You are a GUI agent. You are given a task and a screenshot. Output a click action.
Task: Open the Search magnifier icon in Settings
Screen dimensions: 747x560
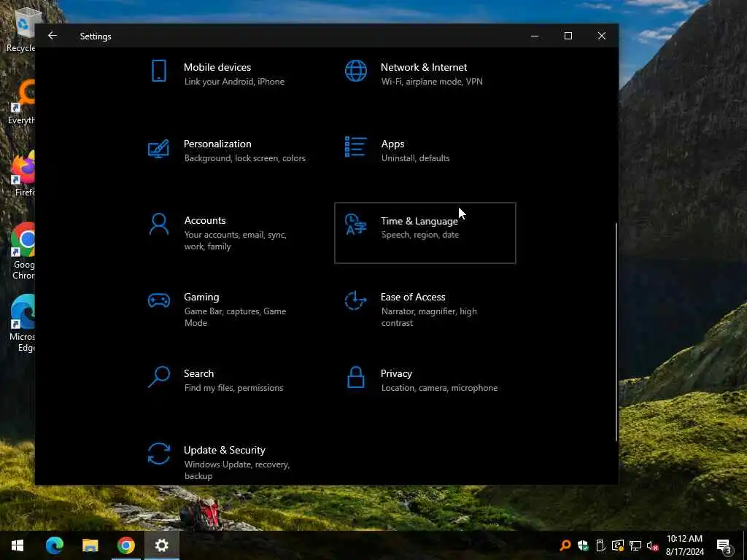[x=158, y=377]
